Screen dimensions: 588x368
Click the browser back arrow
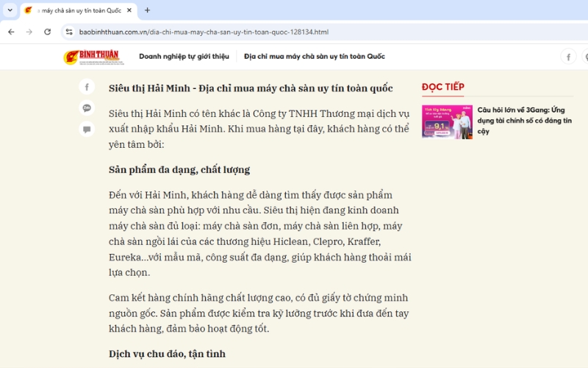[11, 32]
